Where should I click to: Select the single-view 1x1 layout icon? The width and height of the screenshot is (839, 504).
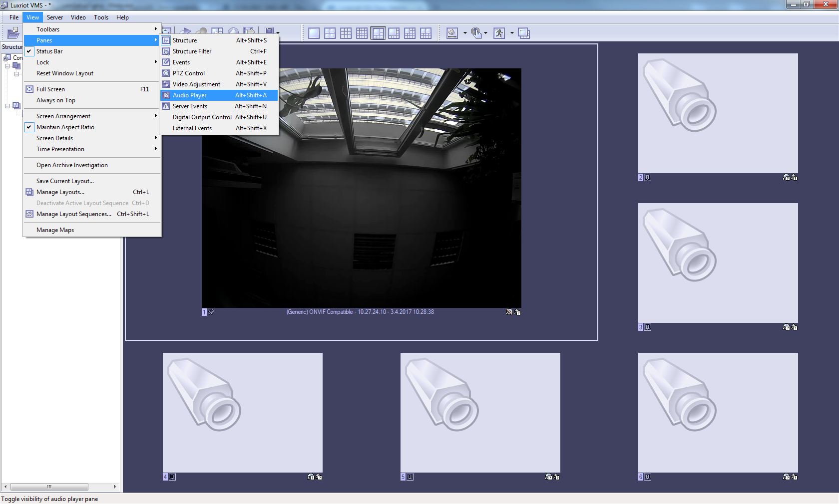pyautogui.click(x=314, y=33)
